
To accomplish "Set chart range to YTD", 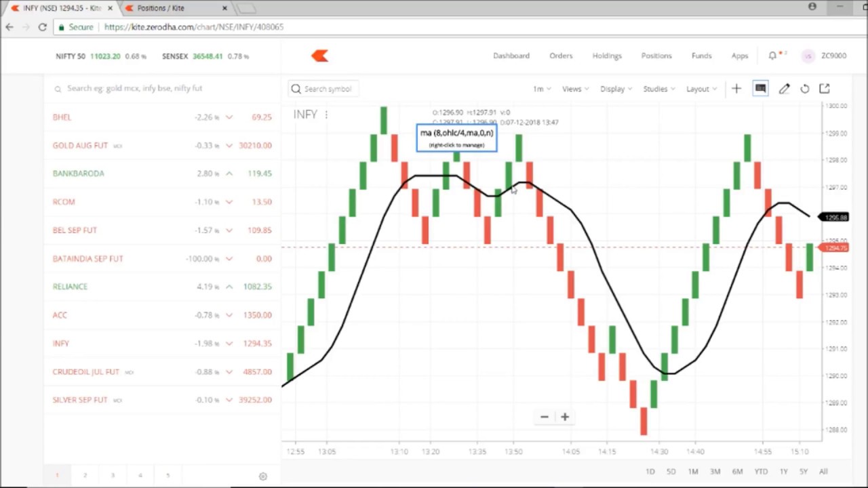I will pyautogui.click(x=761, y=472).
